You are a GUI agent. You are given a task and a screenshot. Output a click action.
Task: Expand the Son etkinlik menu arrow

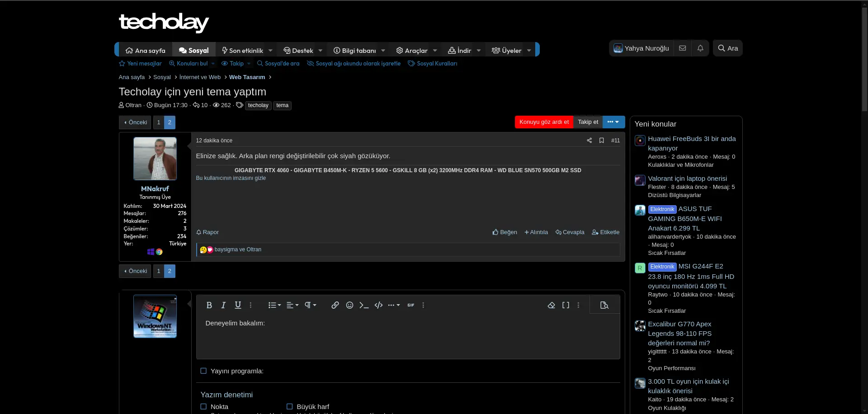(270, 50)
